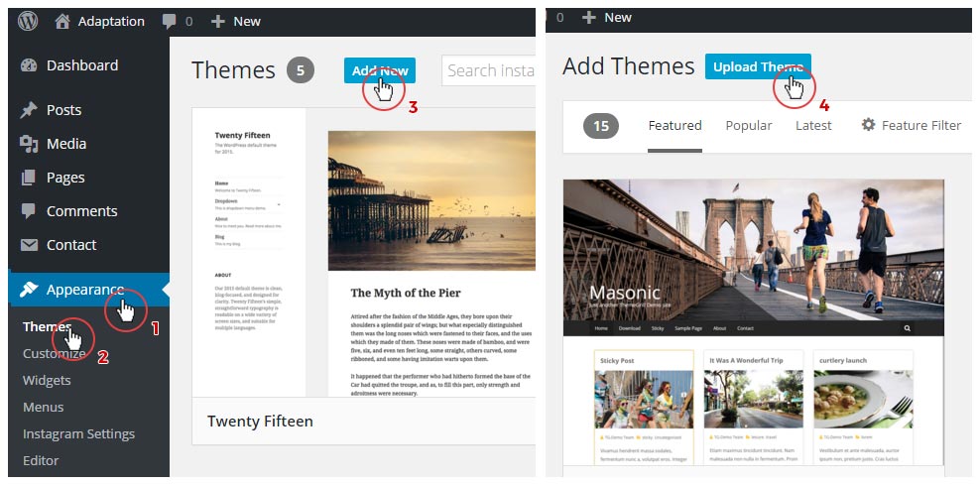Open the New content dropdown in left admin bar

pos(235,21)
